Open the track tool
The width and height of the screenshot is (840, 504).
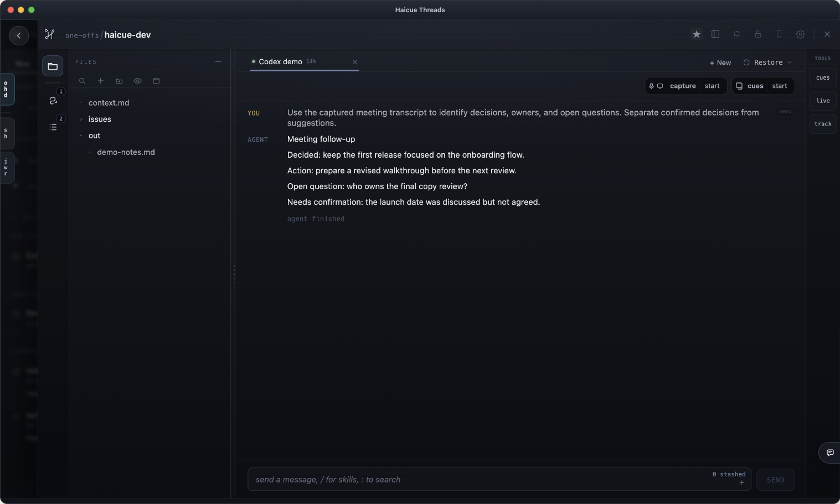(823, 124)
